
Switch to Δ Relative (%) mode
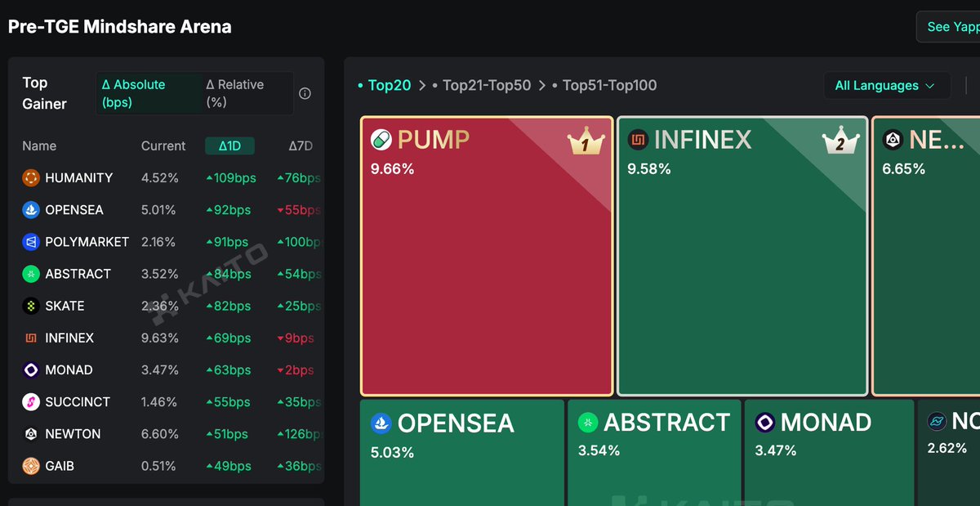tap(247, 93)
